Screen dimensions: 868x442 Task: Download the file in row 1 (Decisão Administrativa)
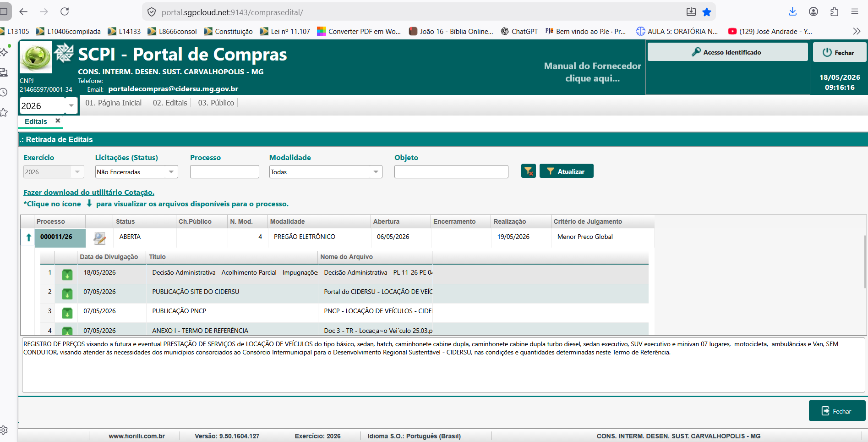67,275
